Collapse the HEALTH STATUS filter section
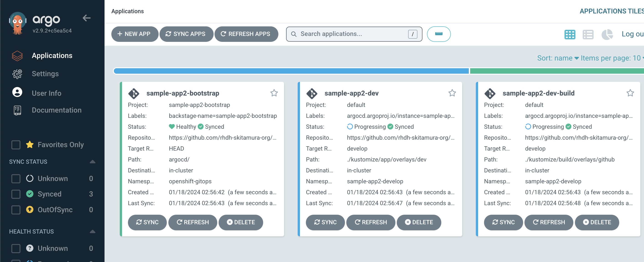 tap(92, 232)
